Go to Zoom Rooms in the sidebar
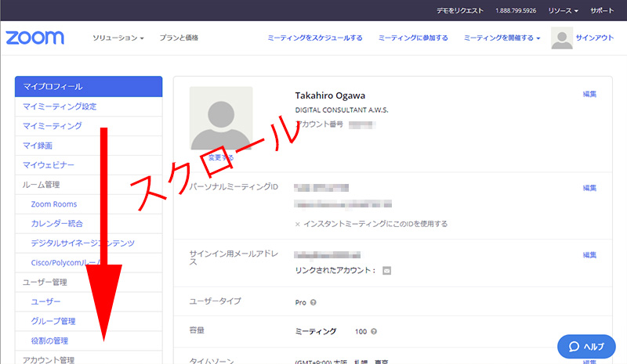Image resolution: width=627 pixels, height=364 pixels. pos(52,204)
